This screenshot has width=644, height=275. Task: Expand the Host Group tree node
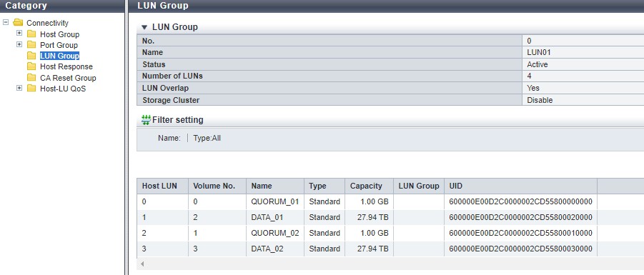19,34
